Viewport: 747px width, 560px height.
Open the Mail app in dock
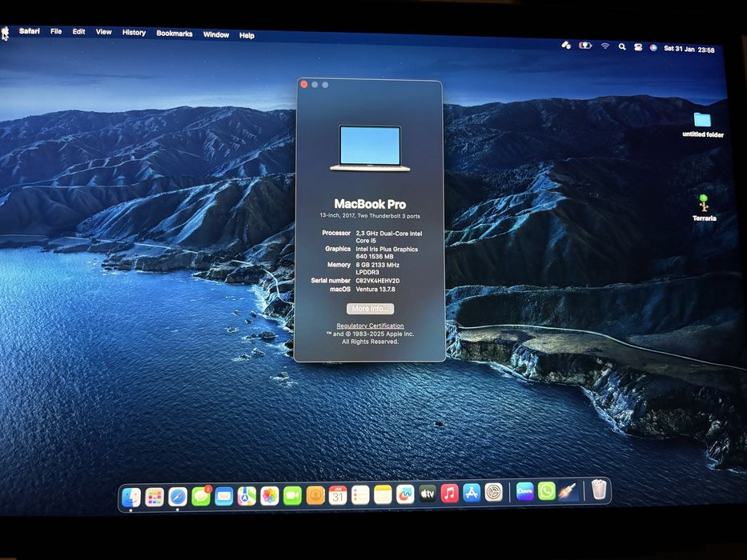click(224, 496)
